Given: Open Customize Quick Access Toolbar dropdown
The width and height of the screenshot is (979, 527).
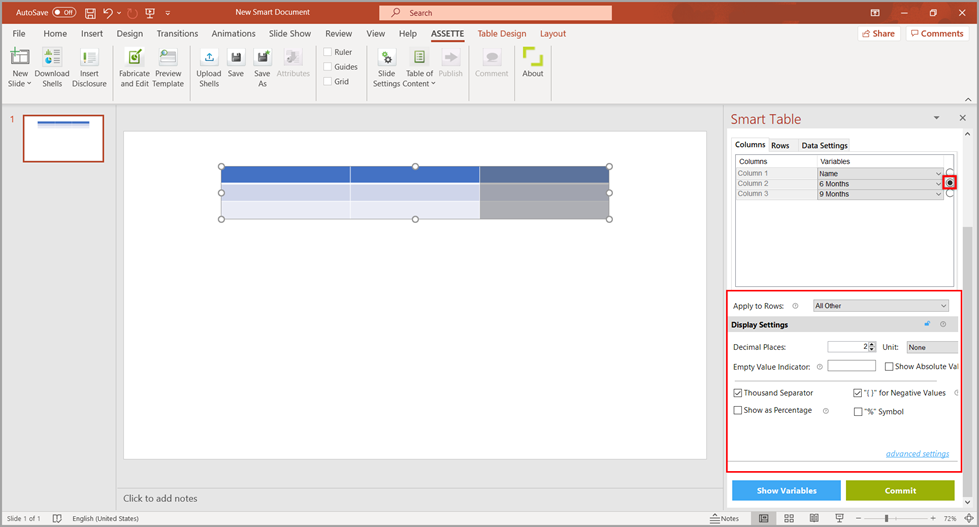Looking at the screenshot, I should tap(167, 12).
